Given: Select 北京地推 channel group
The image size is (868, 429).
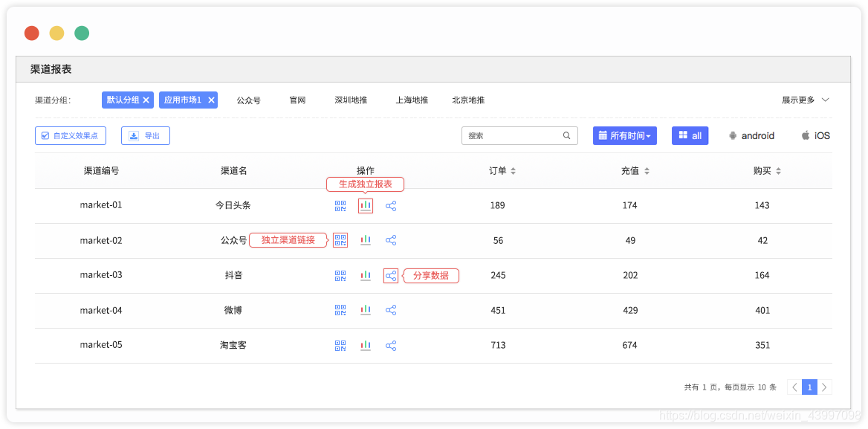Looking at the screenshot, I should 468,100.
